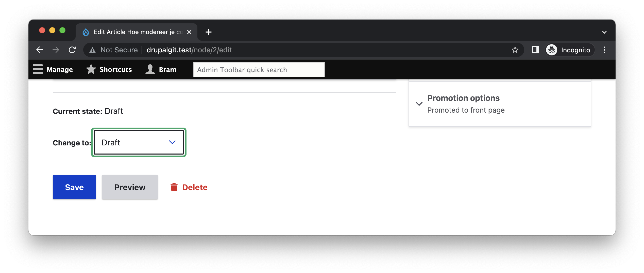Screen dimensions: 644x273
Task: Reload the current page
Action: point(72,50)
